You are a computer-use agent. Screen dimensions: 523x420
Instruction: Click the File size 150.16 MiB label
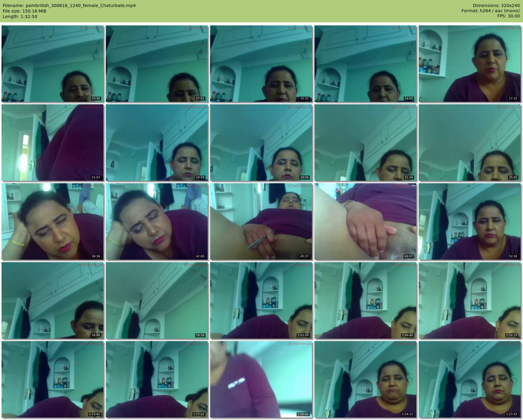pos(24,11)
